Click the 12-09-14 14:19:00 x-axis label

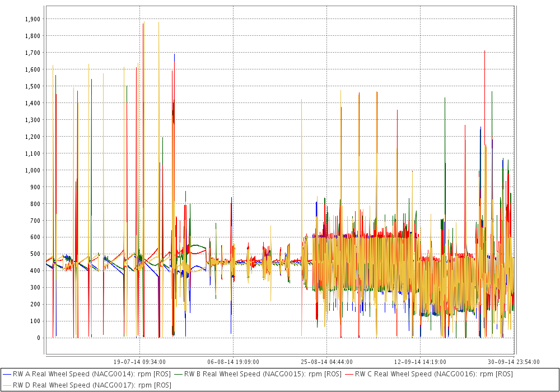421,362
